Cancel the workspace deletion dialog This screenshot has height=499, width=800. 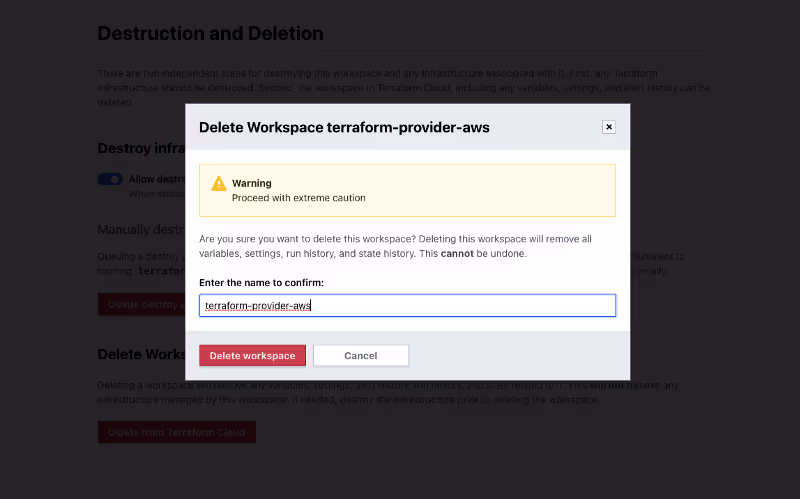click(x=361, y=356)
